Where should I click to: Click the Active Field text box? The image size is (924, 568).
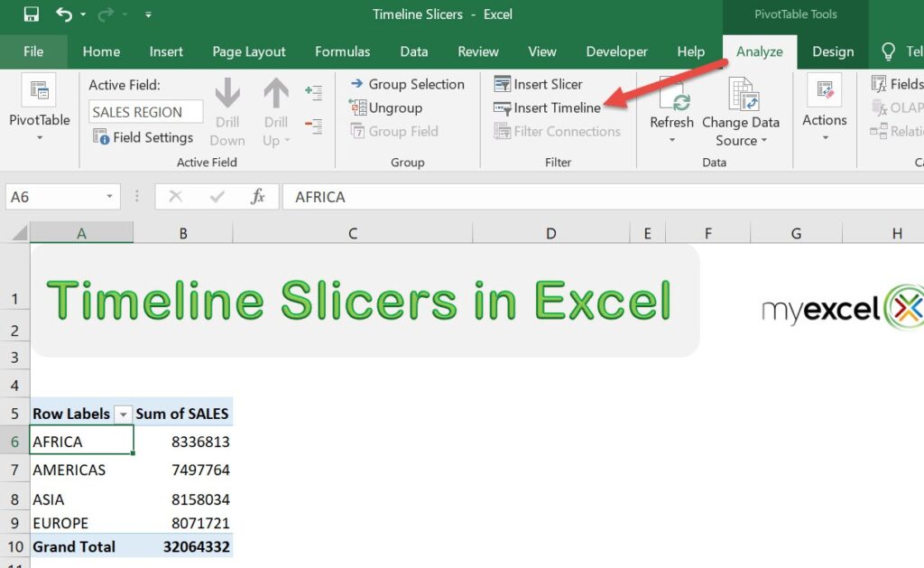click(145, 112)
